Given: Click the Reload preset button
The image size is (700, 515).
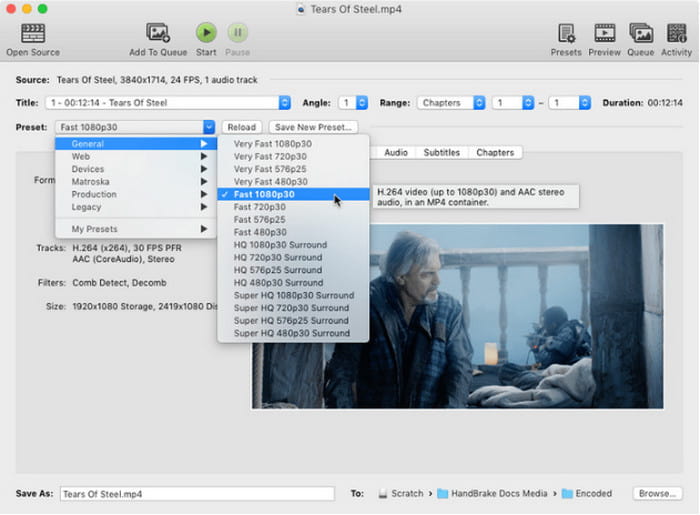Looking at the screenshot, I should point(241,128).
